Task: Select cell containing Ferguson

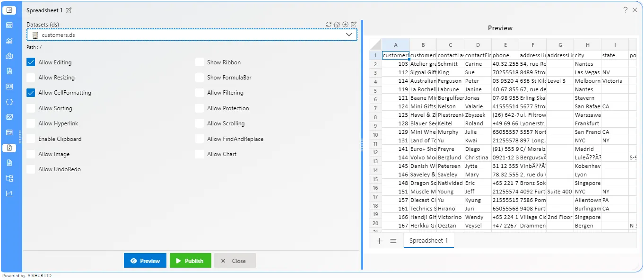Action: (451, 81)
